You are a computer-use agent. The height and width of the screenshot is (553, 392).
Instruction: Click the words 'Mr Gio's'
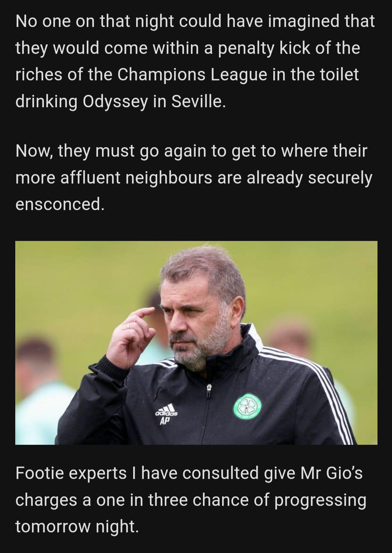coord(331,473)
